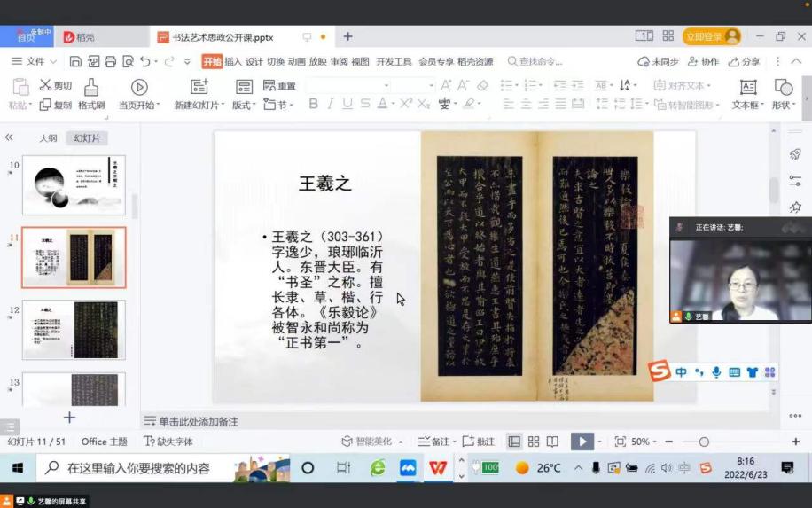
Task: Expand the 版式 layout dropdown
Action: pyautogui.click(x=243, y=105)
